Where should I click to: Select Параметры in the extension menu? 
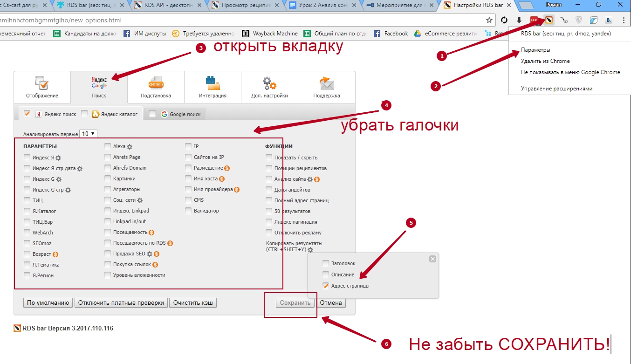click(x=535, y=50)
